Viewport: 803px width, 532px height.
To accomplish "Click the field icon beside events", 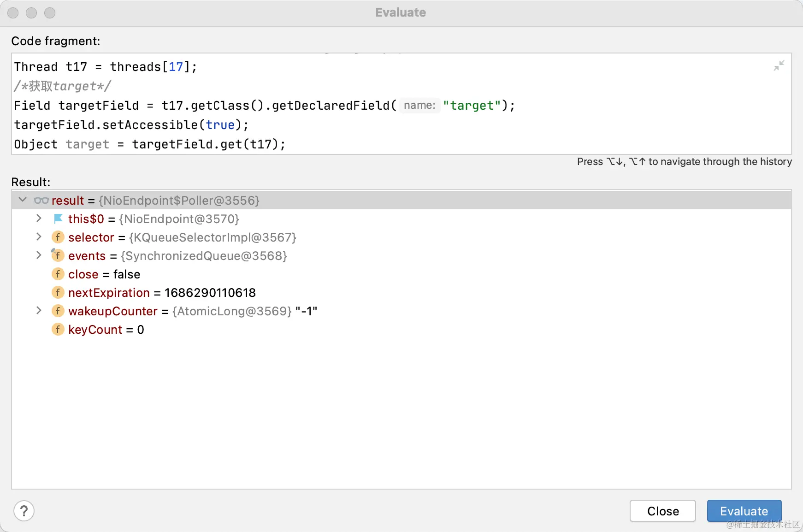I will [58, 255].
